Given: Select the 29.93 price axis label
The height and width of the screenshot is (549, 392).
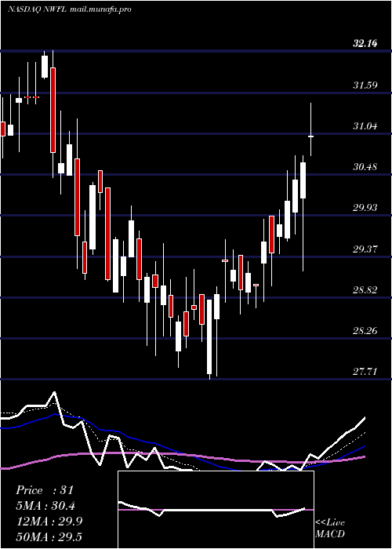Looking at the screenshot, I should (365, 208).
